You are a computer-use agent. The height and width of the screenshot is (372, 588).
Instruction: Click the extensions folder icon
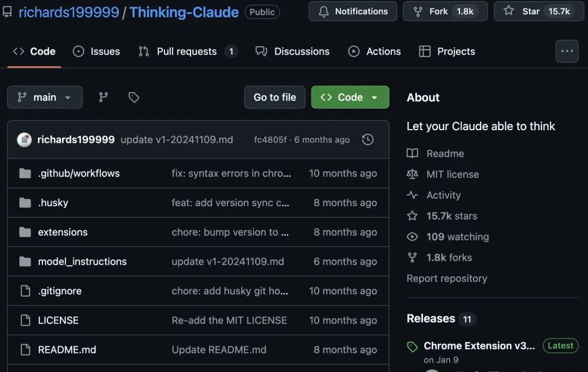(x=25, y=232)
